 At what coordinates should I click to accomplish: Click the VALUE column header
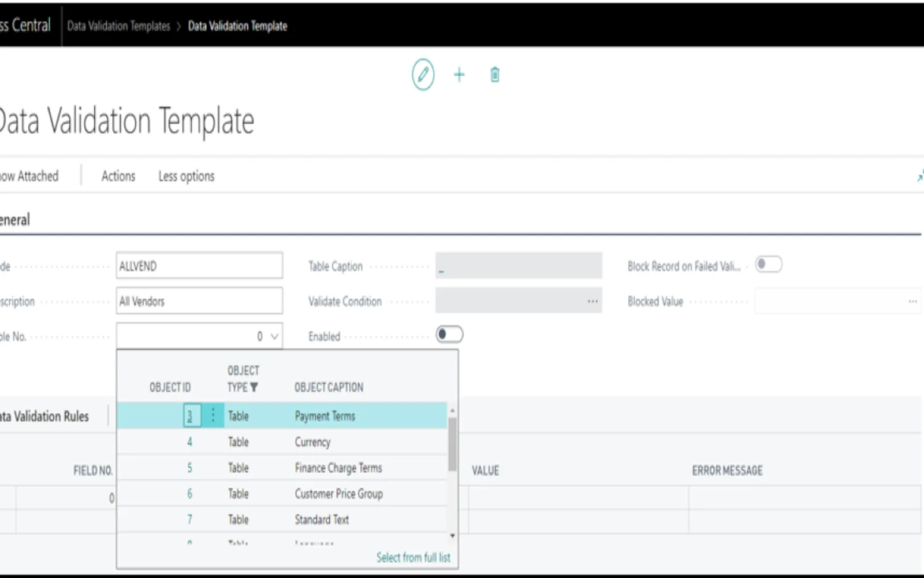point(485,470)
